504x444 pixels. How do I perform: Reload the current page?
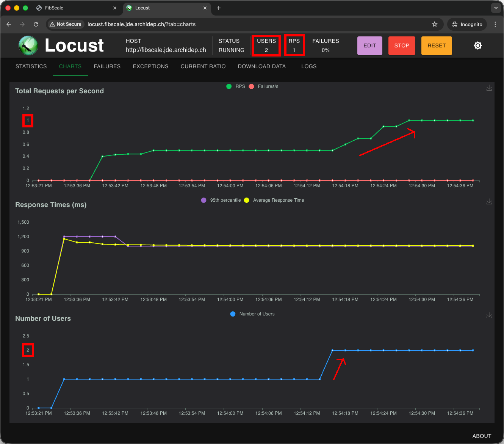pos(36,24)
